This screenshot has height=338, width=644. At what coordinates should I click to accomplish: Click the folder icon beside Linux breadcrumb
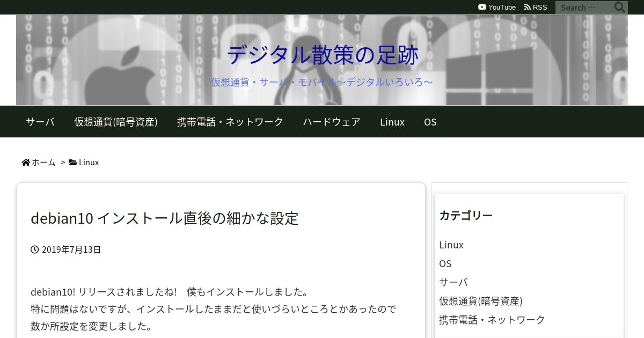73,162
